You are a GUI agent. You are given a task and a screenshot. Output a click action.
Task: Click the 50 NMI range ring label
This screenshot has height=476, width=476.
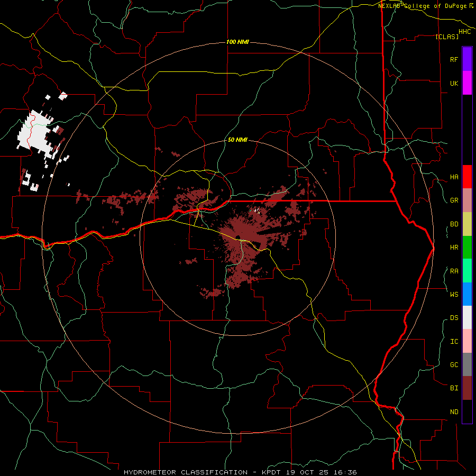pos(237,140)
